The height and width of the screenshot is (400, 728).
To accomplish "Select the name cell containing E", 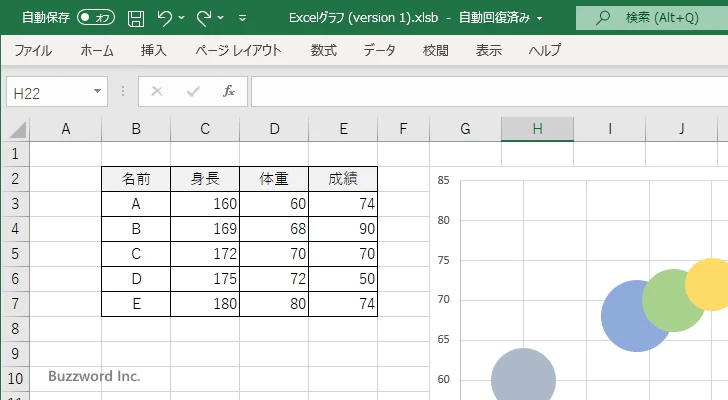I will click(136, 304).
